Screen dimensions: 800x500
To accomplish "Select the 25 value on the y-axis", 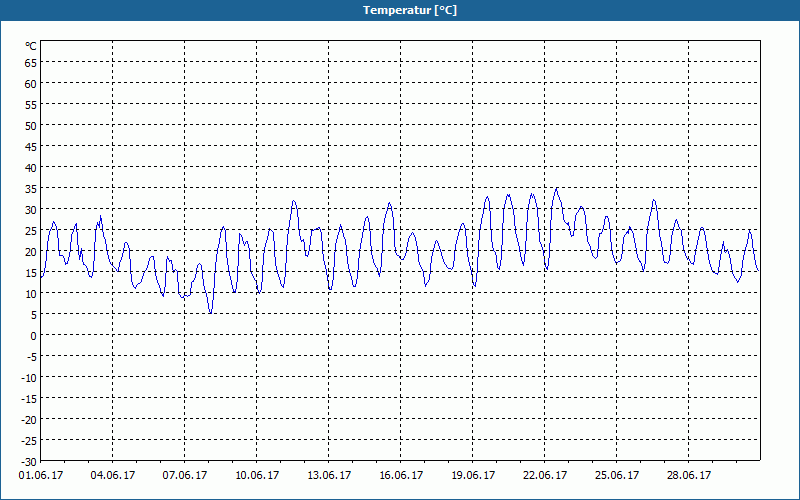I will pos(31,231).
